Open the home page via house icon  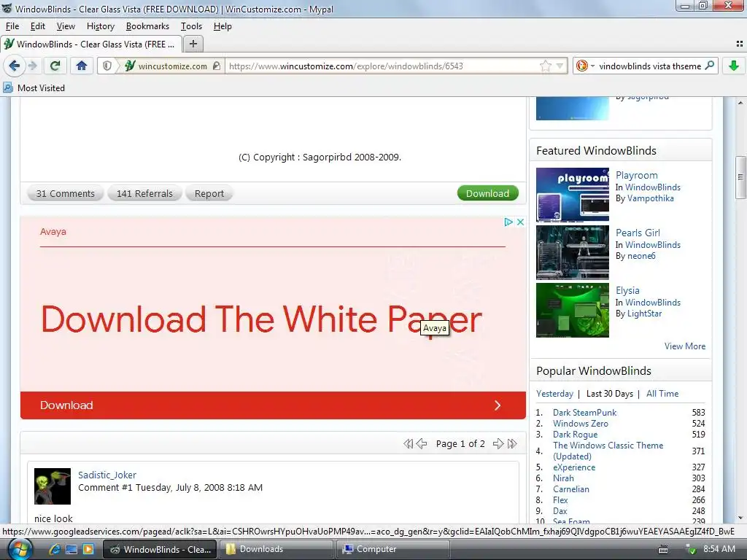82,66
